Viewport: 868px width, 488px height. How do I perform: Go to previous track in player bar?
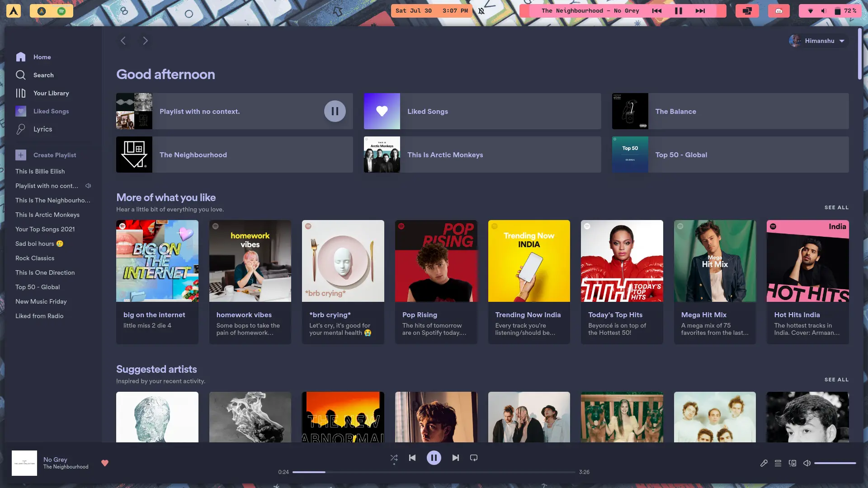coord(412,458)
